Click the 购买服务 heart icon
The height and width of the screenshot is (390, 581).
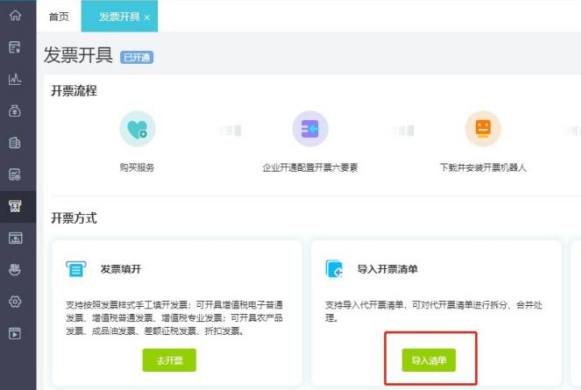click(x=137, y=129)
